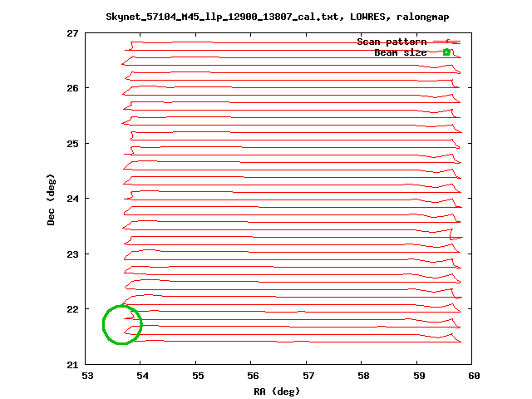Click the x-axis tick label 55
The image size is (532, 399).
click(x=198, y=376)
